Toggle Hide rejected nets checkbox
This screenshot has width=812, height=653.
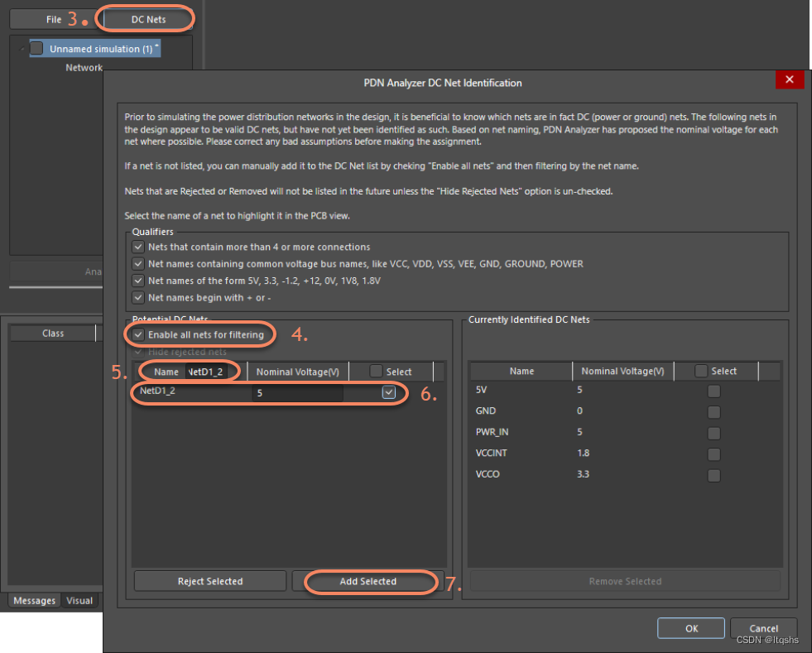[138, 352]
